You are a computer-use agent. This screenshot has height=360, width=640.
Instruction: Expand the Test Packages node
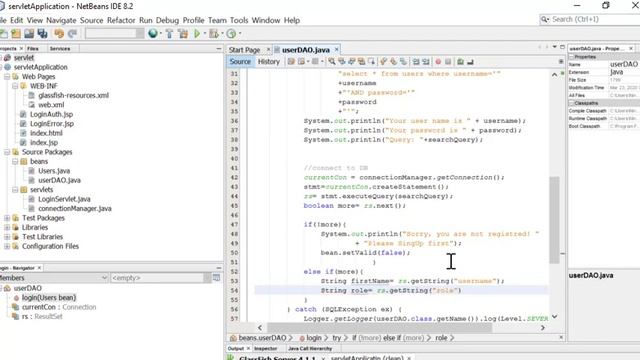[7, 218]
